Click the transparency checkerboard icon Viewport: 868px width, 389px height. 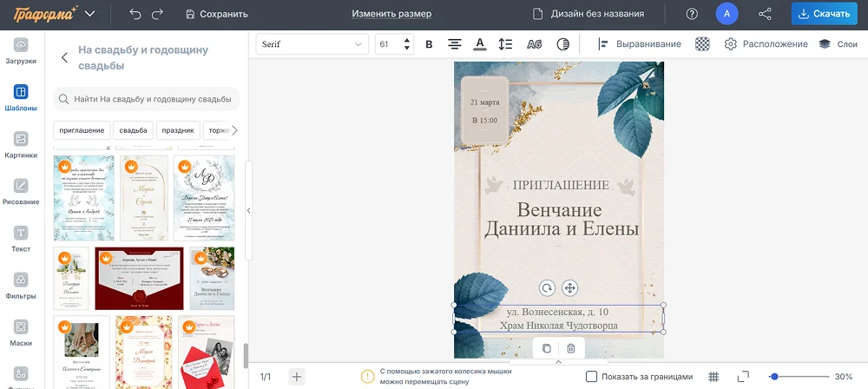click(x=702, y=44)
